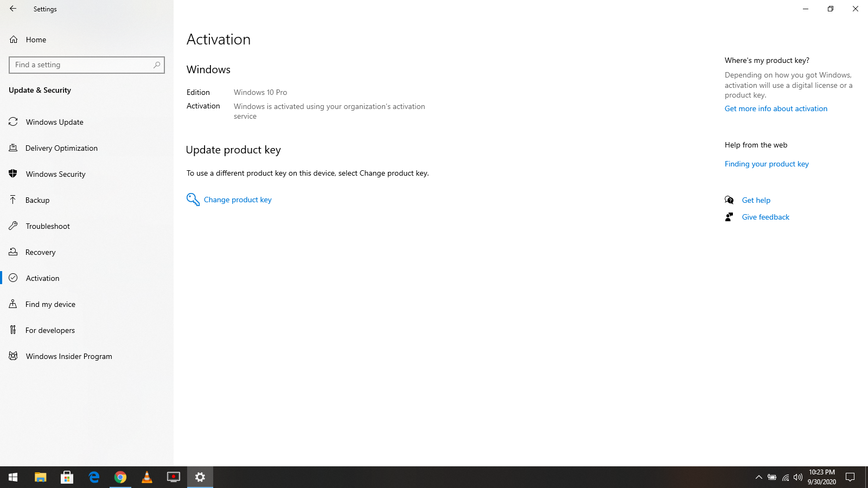
Task: Restore down the Settings window
Action: point(831,9)
